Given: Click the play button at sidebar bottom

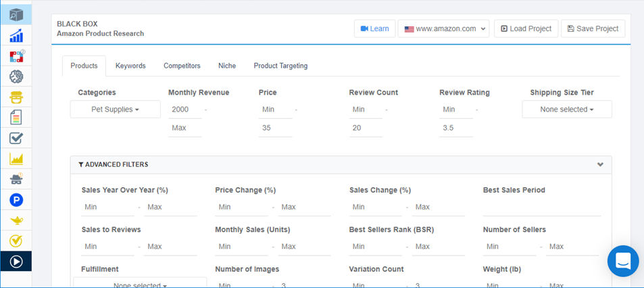Looking at the screenshot, I should click(16, 261).
